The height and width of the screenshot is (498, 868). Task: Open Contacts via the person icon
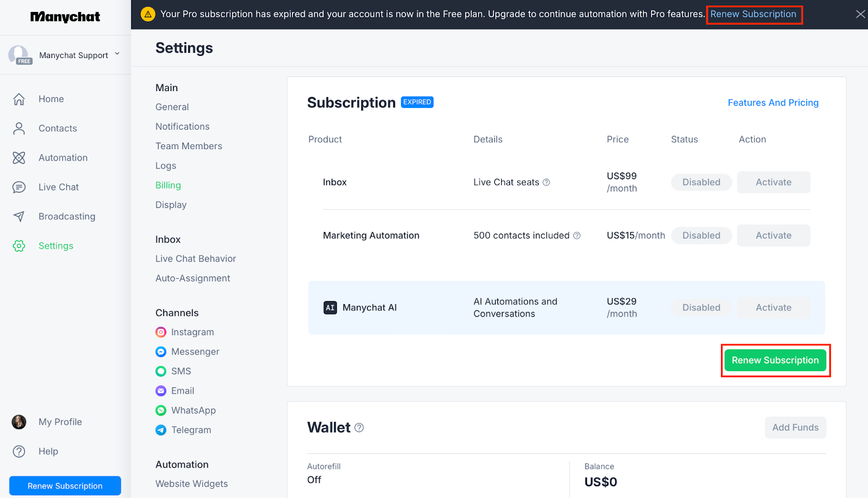pos(19,129)
